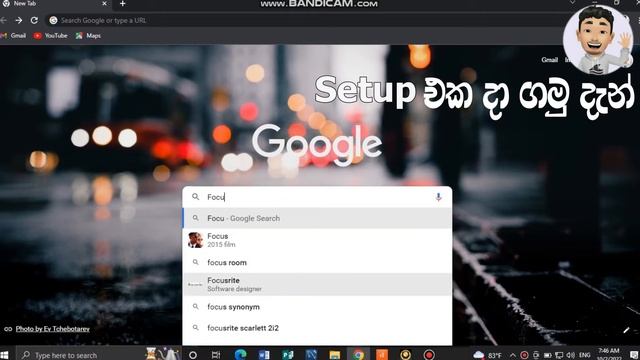Open the weather widget showing 83°F
Screen dimensions: 640x360
tap(487, 355)
